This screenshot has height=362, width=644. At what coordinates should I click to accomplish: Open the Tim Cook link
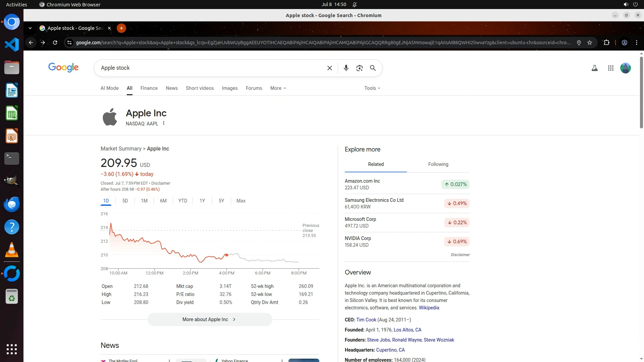click(x=366, y=320)
